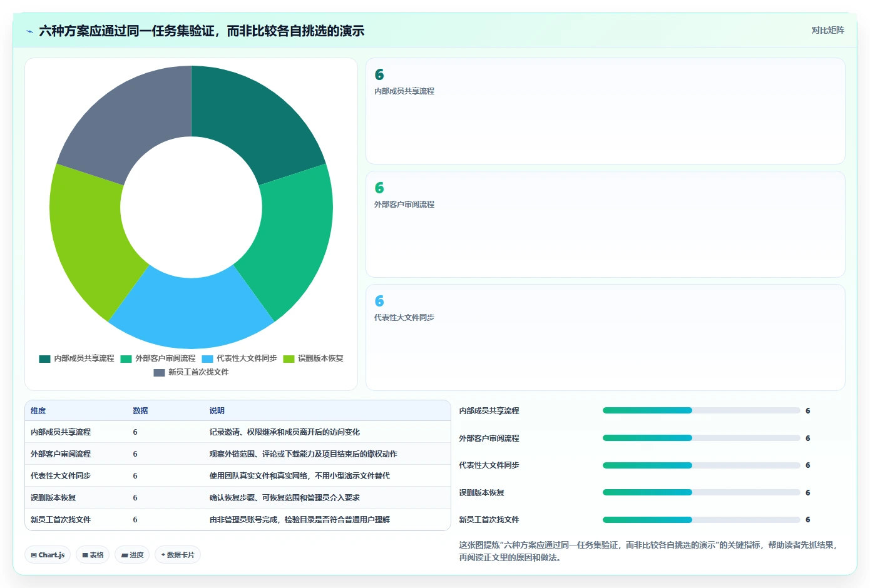Viewport: 870px width, 588px height.
Task: Click the 维度 column header
Action: [x=38, y=411]
